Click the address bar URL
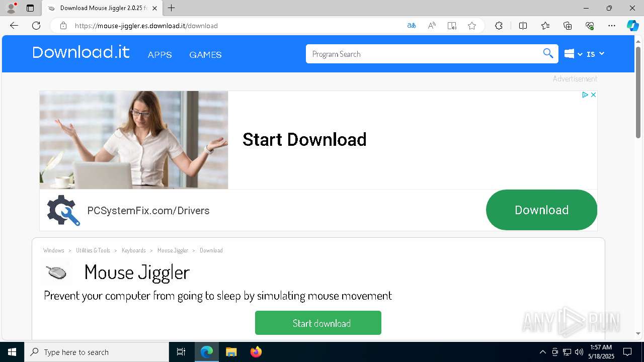This screenshot has width=644, height=362. click(146, 26)
